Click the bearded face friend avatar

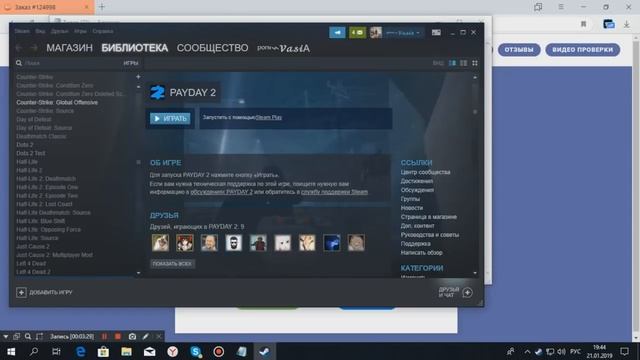pos(234,243)
